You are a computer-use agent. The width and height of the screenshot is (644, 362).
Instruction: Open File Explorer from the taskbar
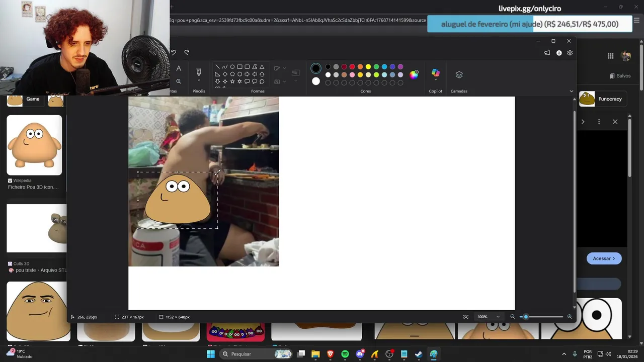[315, 354]
